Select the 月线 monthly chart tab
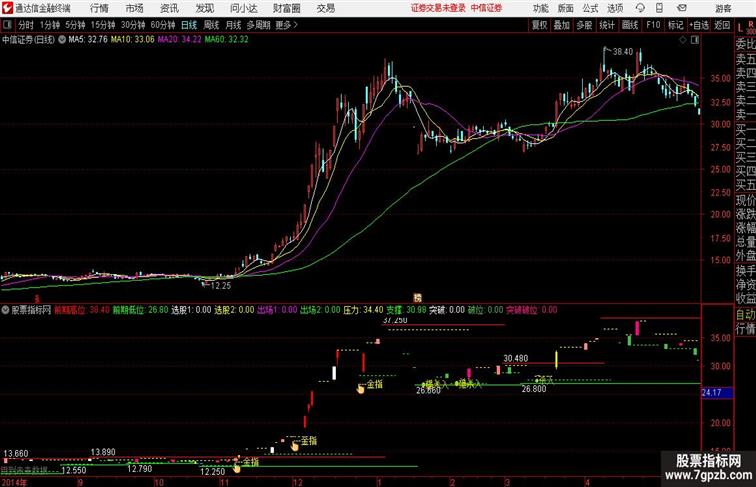The height and width of the screenshot is (487, 756). click(233, 25)
